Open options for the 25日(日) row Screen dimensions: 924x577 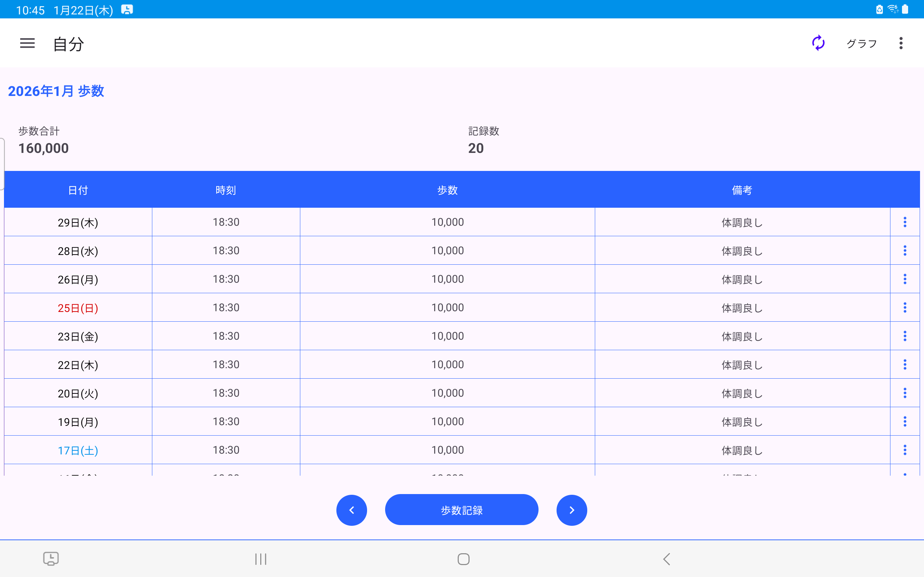pos(905,308)
